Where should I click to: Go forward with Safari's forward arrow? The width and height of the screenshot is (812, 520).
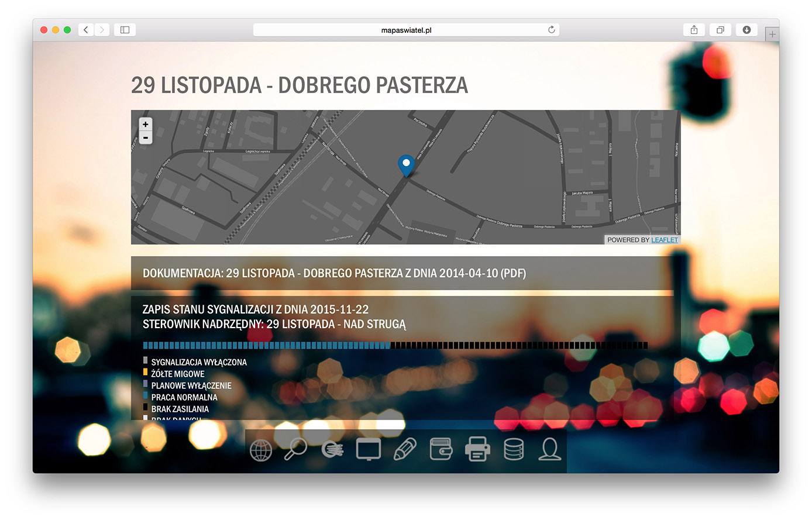pos(102,30)
